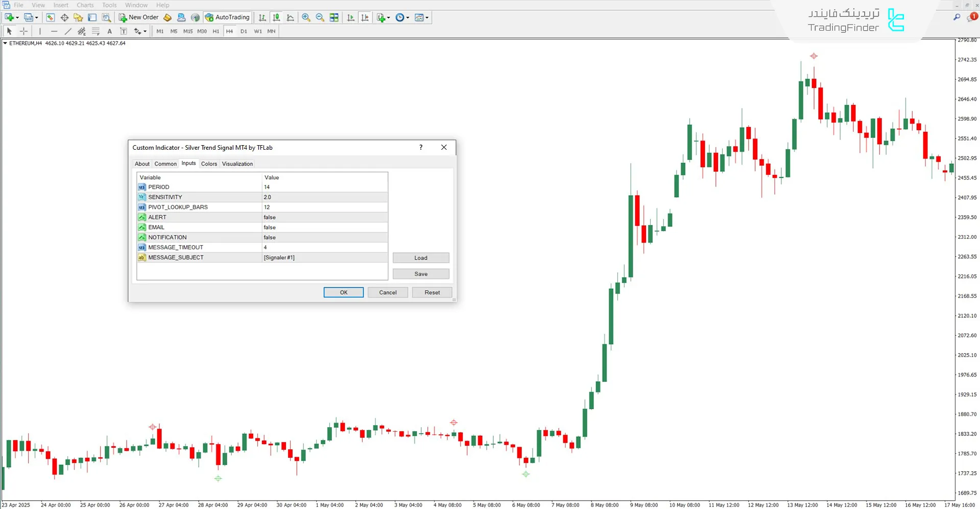Toggle the chart shift option

(x=365, y=17)
